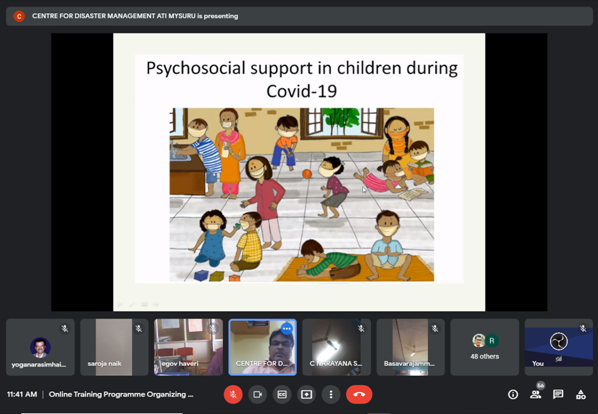Click the presented slide titled Psychosocial support
598x414 pixels.
click(299, 172)
